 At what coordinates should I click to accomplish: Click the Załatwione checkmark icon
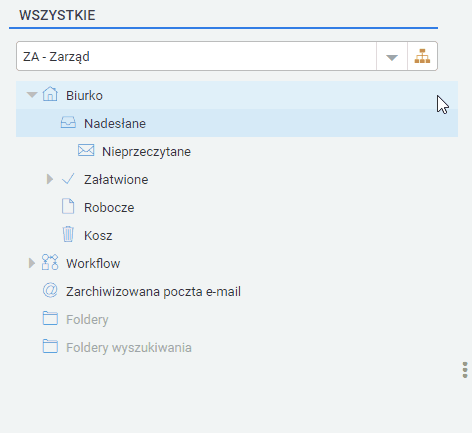(68, 179)
